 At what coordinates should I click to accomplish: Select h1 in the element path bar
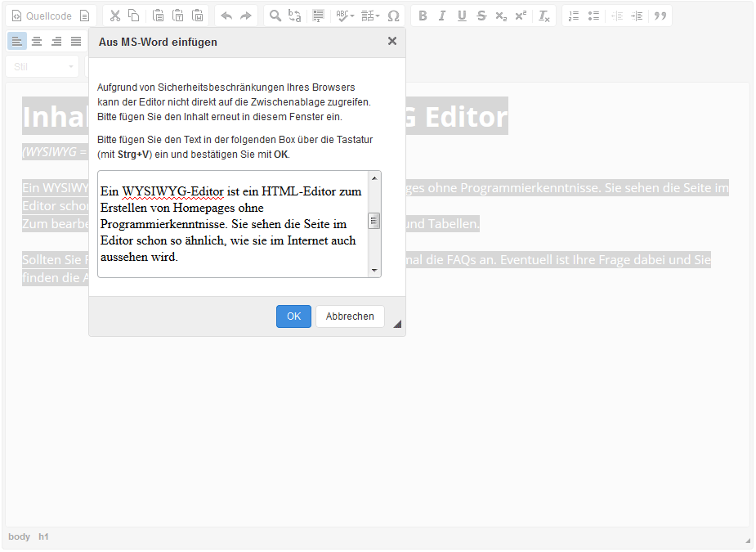(x=43, y=536)
